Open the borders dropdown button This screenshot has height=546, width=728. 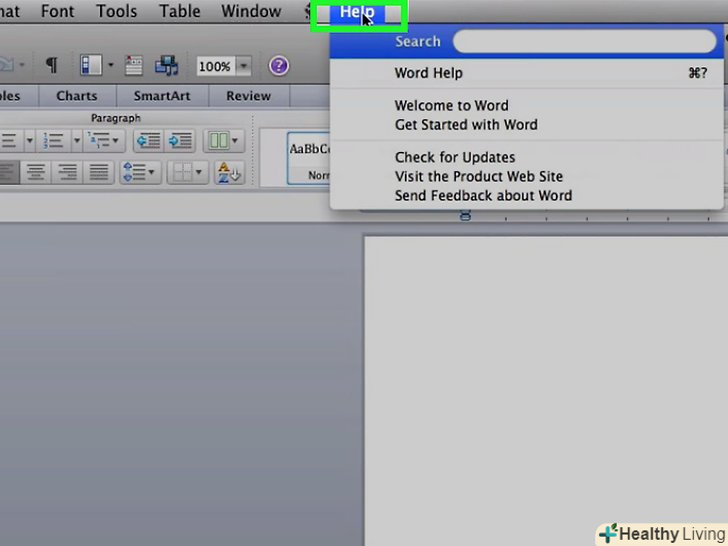point(188,172)
